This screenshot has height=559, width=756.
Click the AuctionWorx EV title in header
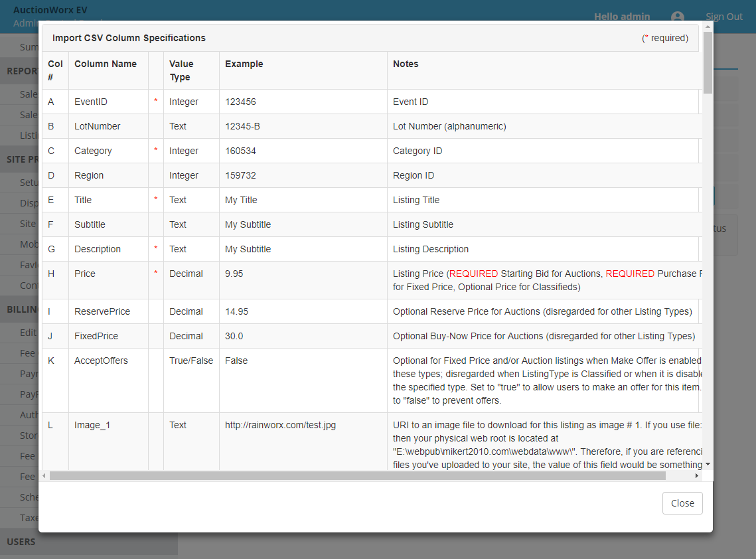[x=50, y=10]
